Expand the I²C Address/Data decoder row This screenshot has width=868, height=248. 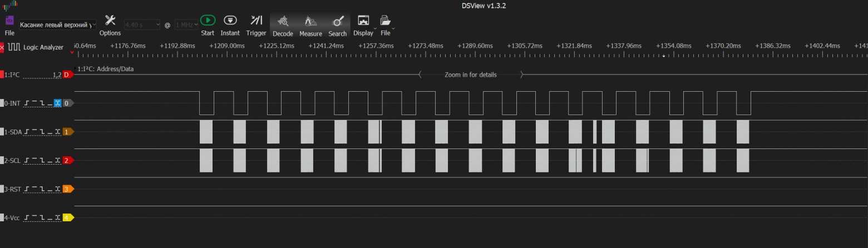(76, 68)
